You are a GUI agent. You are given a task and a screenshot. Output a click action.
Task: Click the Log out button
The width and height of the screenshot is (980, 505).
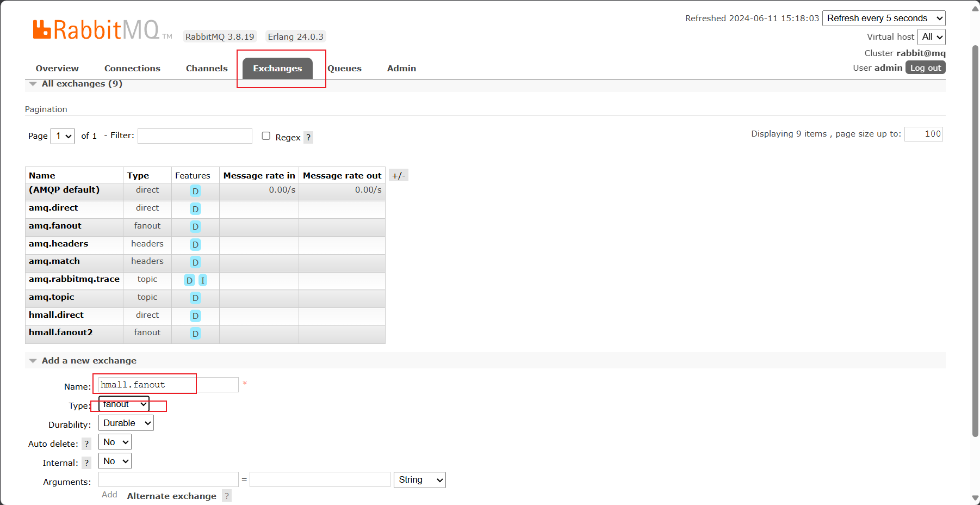coord(925,68)
